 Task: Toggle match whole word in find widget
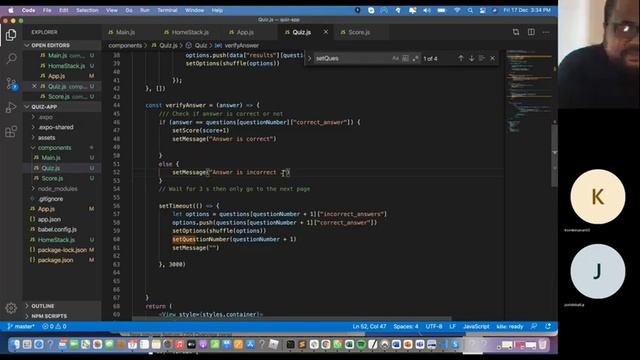(x=405, y=58)
